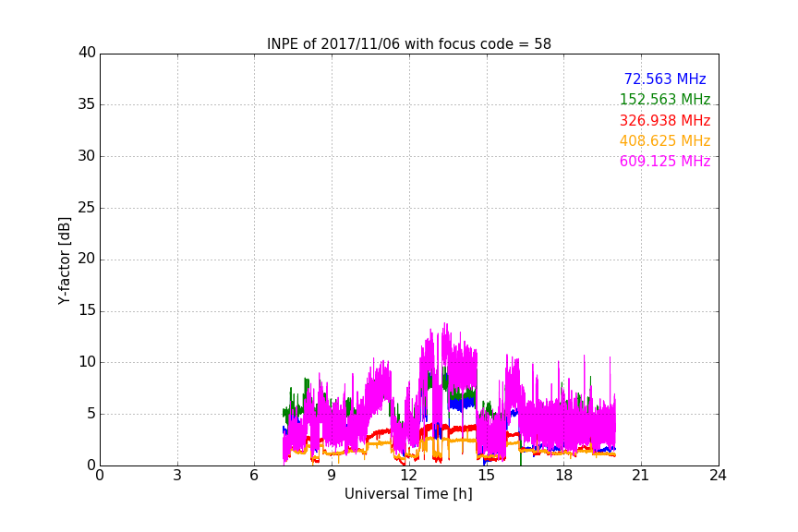Click the x-axis tick value 24
This screenshot has width=798, height=532.
tap(718, 476)
